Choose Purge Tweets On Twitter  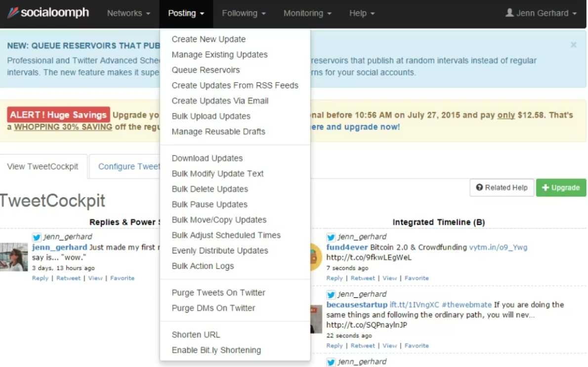point(218,292)
